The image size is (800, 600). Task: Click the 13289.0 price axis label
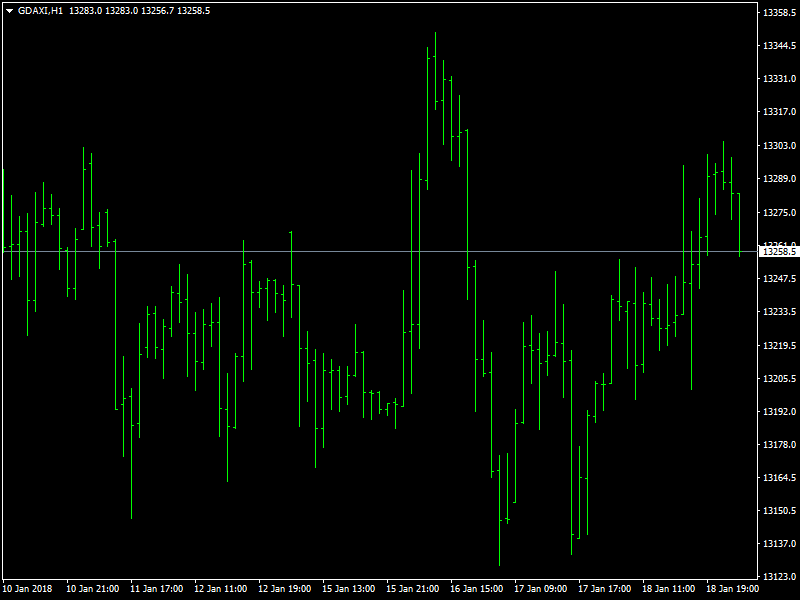779,179
